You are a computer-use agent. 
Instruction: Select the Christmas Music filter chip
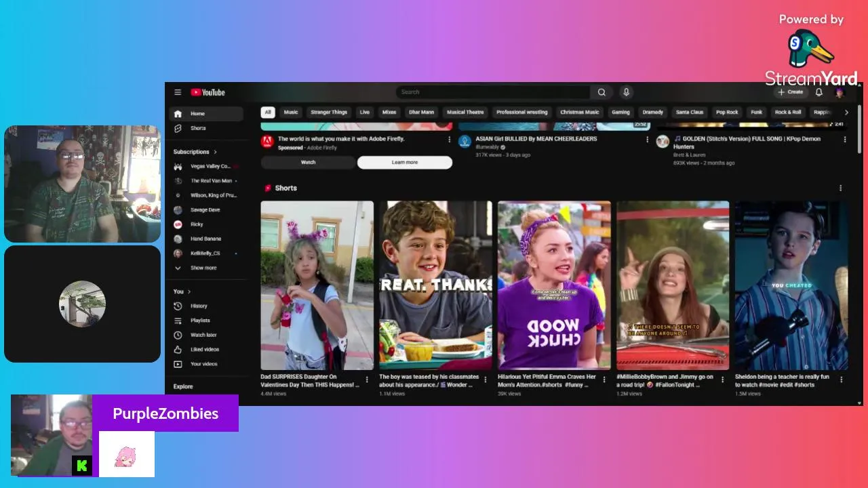(x=580, y=113)
